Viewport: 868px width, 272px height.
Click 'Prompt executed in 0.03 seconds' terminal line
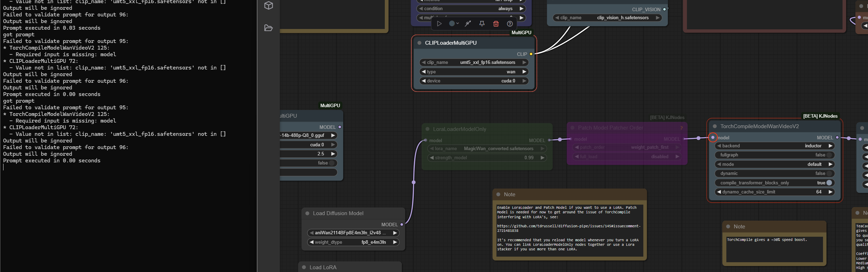pyautogui.click(x=52, y=28)
